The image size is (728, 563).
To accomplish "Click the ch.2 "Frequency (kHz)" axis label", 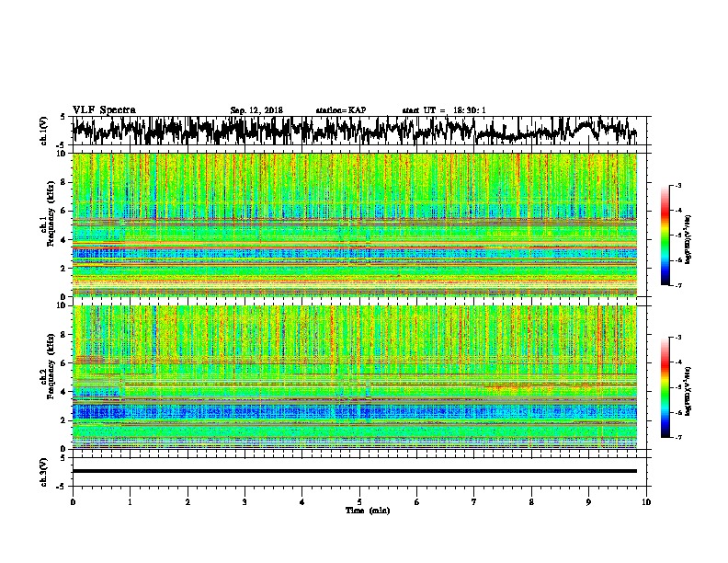I will coord(51,366).
